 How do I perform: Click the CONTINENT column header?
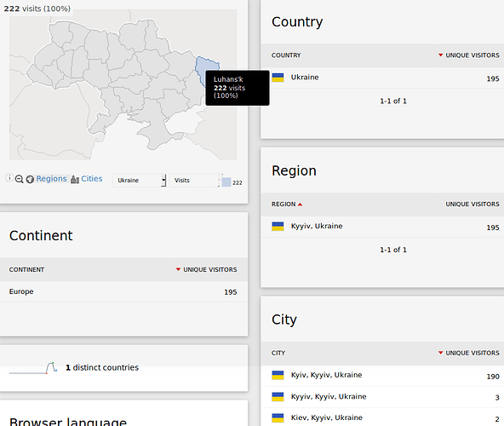(26, 269)
